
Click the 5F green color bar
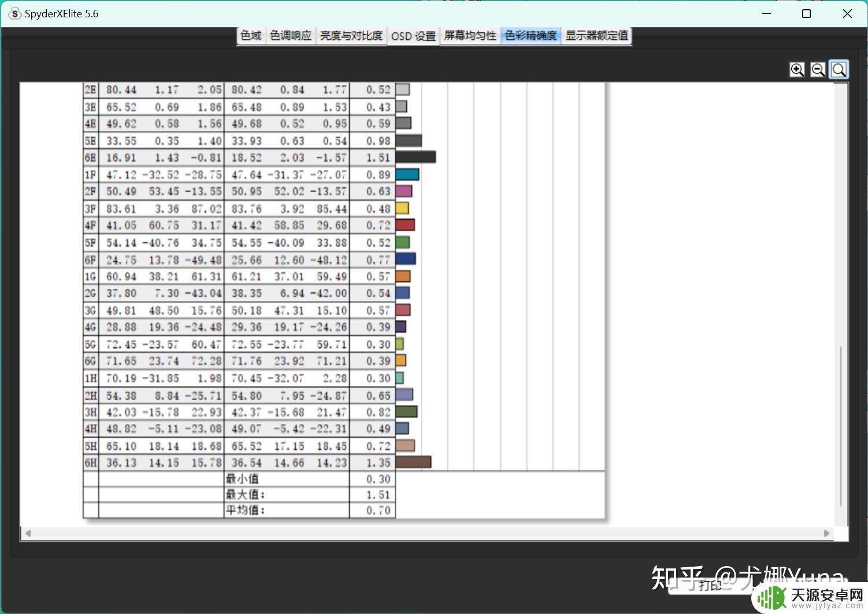(403, 243)
